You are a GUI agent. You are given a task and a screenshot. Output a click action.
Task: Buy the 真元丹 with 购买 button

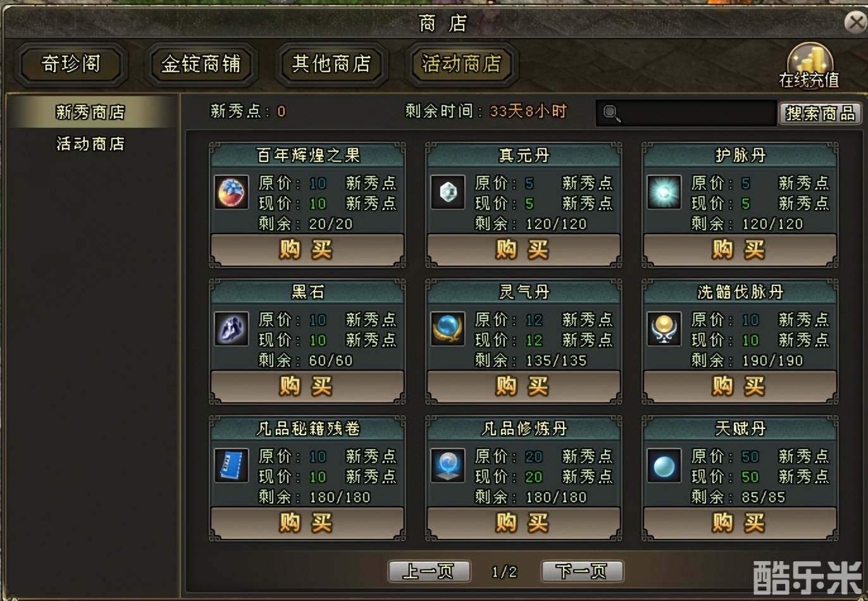click(x=523, y=250)
